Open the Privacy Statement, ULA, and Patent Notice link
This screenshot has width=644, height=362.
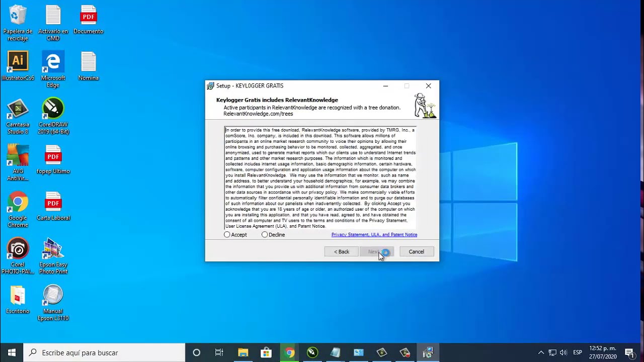[x=374, y=235]
